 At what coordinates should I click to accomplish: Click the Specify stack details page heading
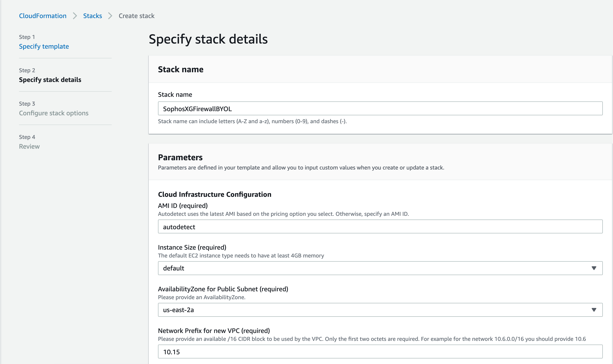[208, 39]
